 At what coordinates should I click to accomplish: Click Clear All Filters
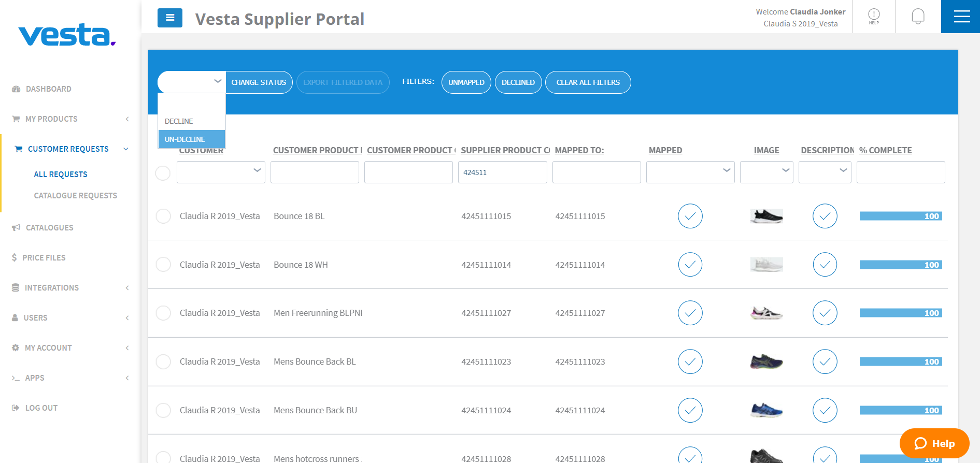point(588,82)
